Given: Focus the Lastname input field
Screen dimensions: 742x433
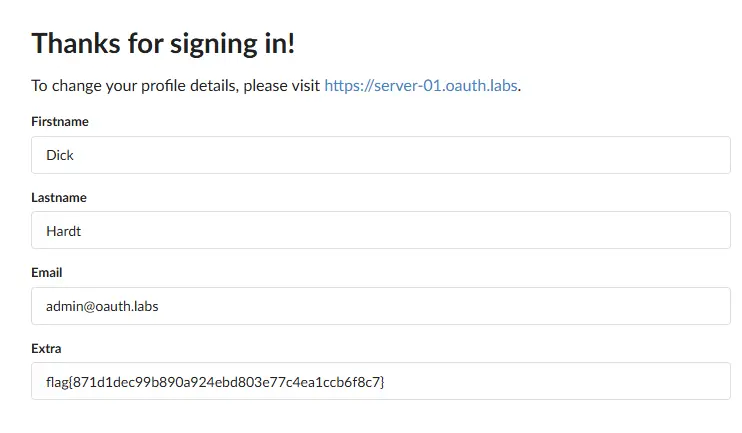Looking at the screenshot, I should pyautogui.click(x=380, y=230).
